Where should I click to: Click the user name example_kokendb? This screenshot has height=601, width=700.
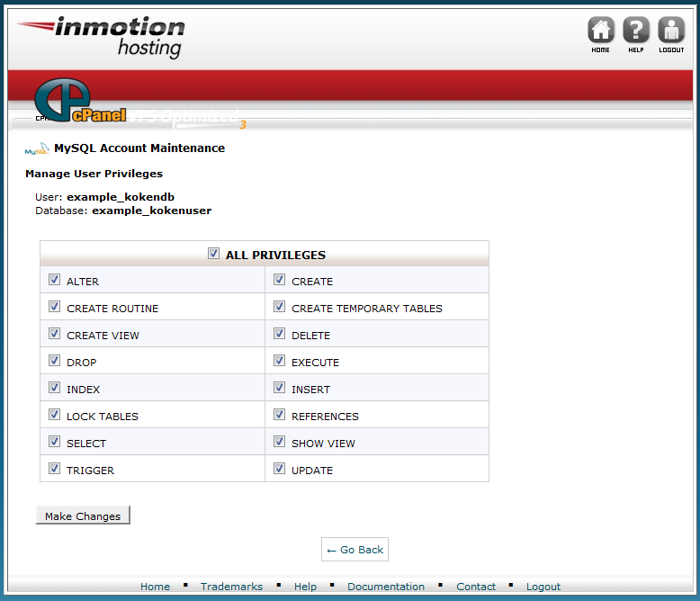click(x=121, y=197)
